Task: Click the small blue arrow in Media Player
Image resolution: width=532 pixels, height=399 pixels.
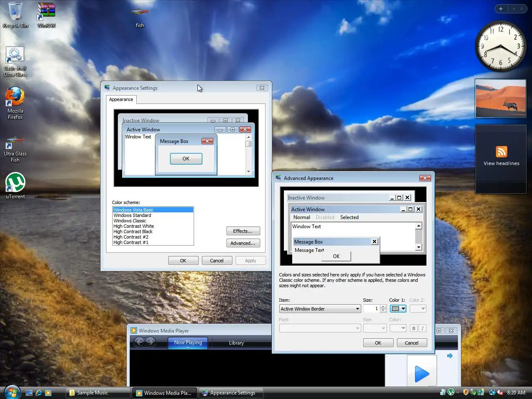Action: tap(450, 356)
